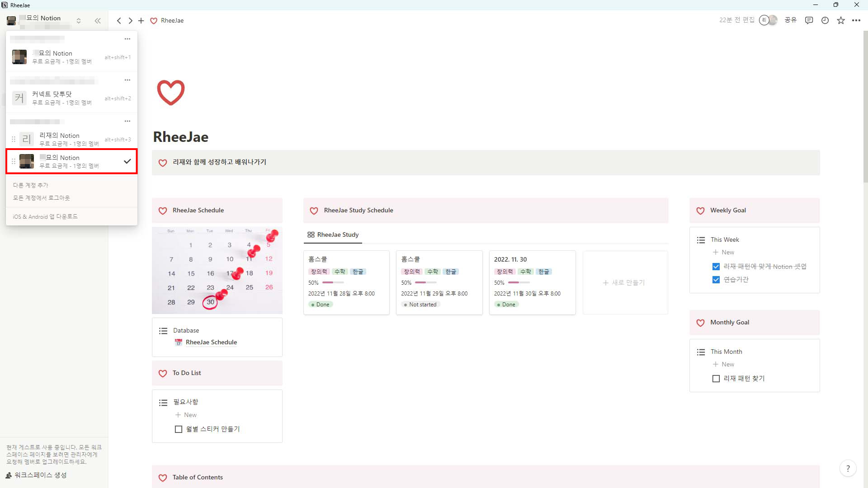Open the RheeJae Schedule database link

[211, 342]
